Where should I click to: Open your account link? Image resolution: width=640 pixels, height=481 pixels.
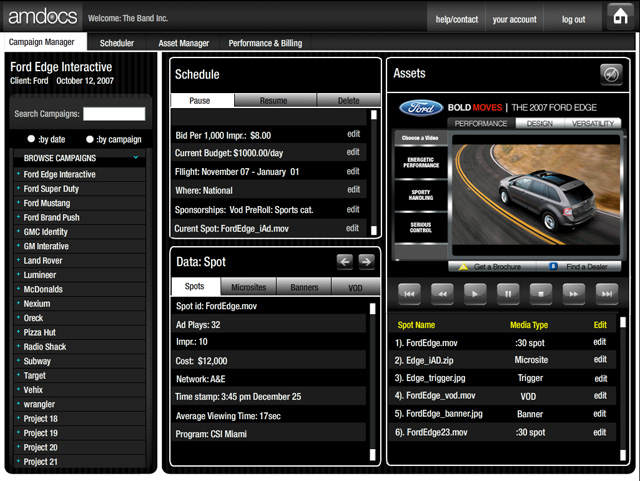514,19
